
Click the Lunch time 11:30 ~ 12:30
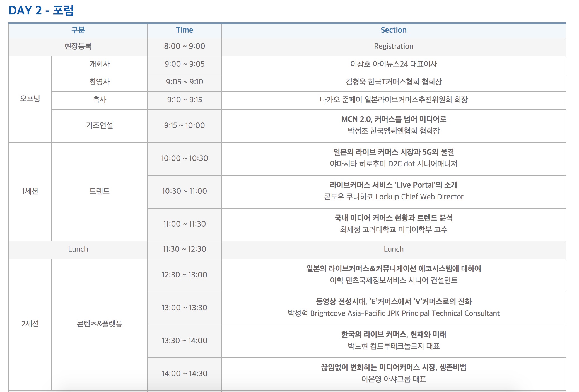coord(184,249)
